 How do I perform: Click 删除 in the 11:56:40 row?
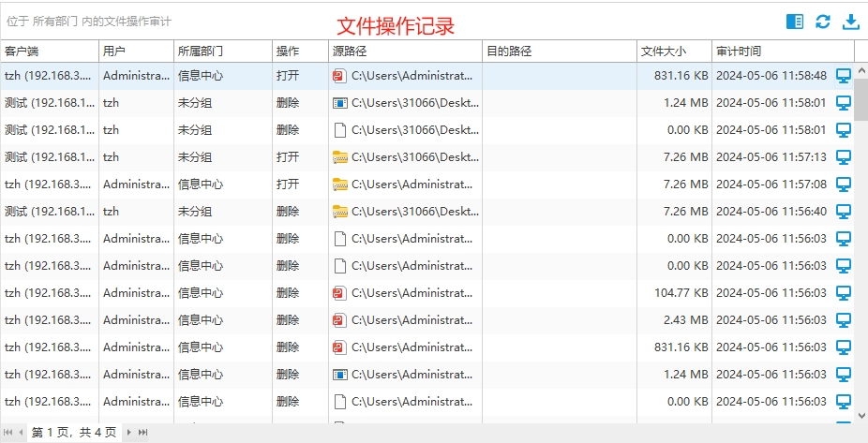pyautogui.click(x=288, y=212)
